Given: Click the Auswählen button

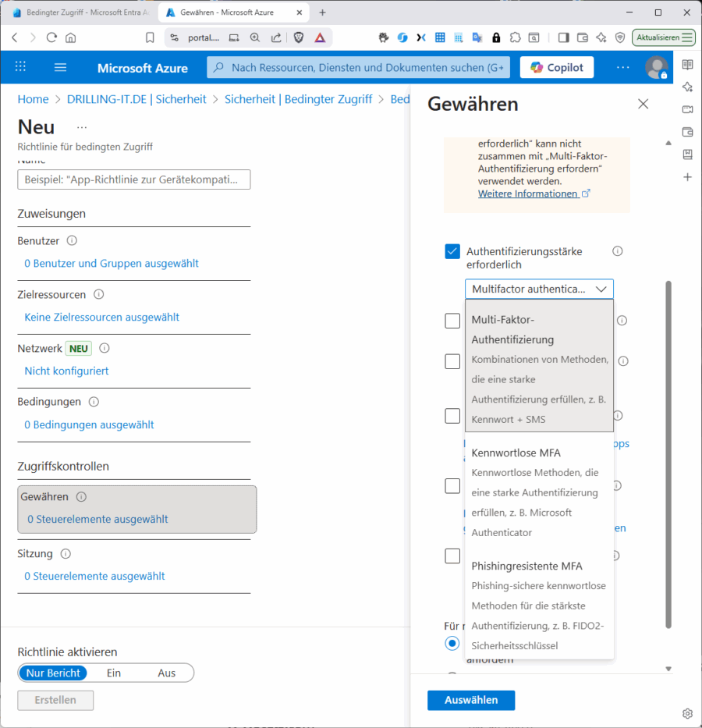Looking at the screenshot, I should click(x=471, y=700).
